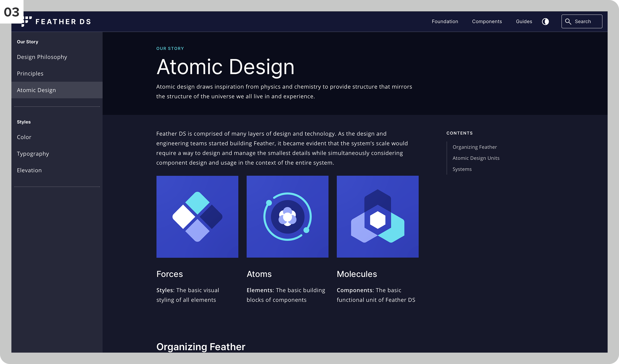Click the Feather DS logo
The width and height of the screenshot is (619, 364).
pyautogui.click(x=56, y=22)
